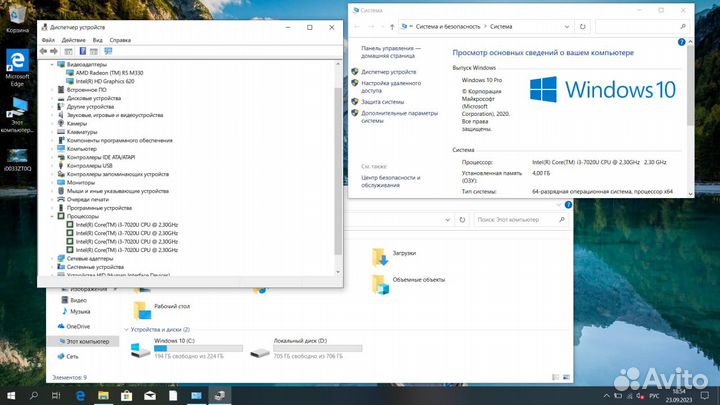
Task: Click the forward arrow in Device Manager toolbar
Action: pyautogui.click(x=54, y=51)
